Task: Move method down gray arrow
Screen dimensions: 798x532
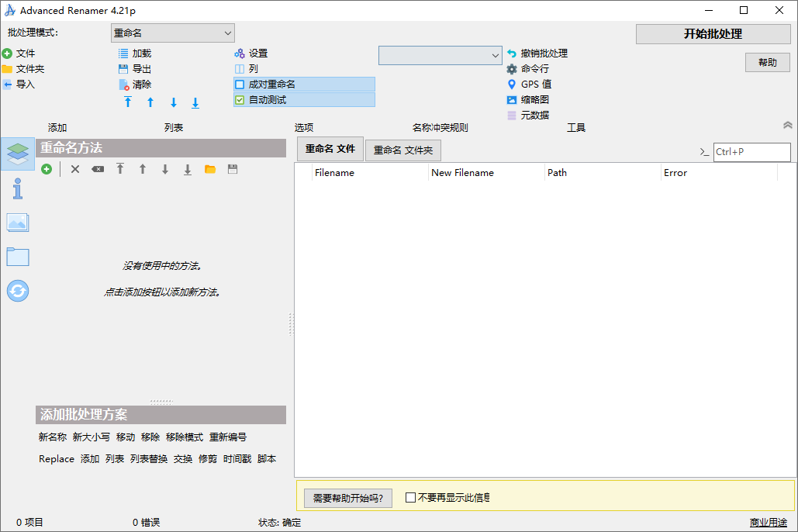Action: pyautogui.click(x=165, y=169)
